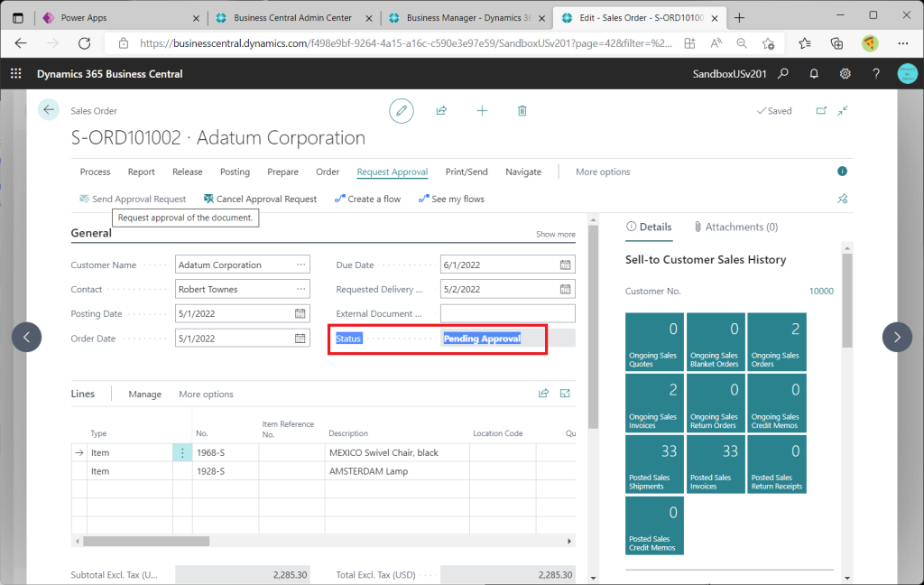Open the Navigate menu
Screen dimensions: 924x585
click(x=523, y=172)
